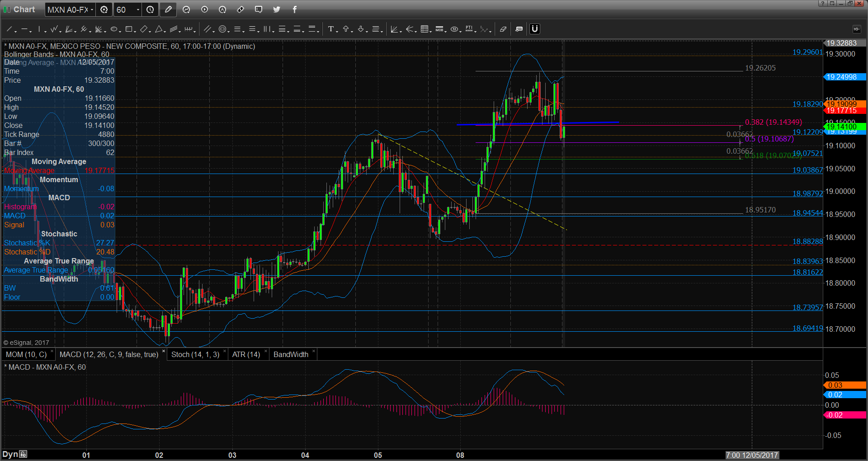Share chart via Twitter icon
This screenshot has height=461, width=868.
pos(277,9)
